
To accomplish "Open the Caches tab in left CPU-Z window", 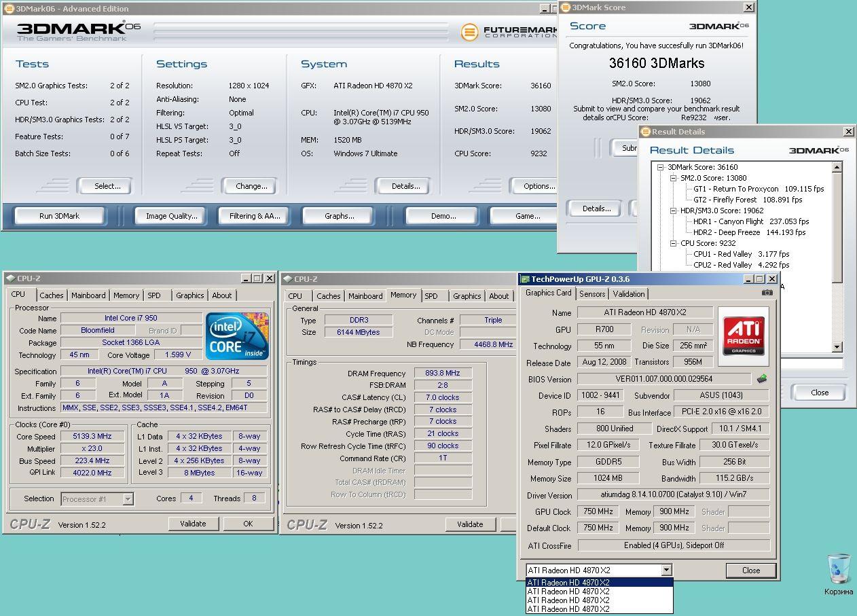I will tap(51, 295).
